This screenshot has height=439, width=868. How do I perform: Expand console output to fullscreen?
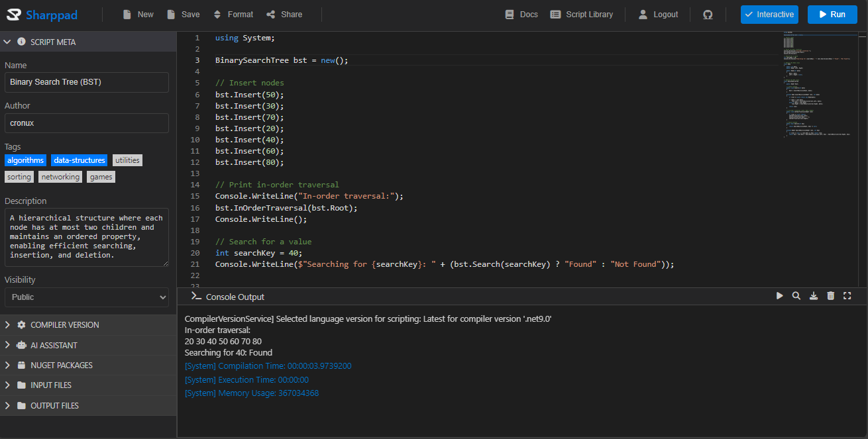(x=847, y=295)
